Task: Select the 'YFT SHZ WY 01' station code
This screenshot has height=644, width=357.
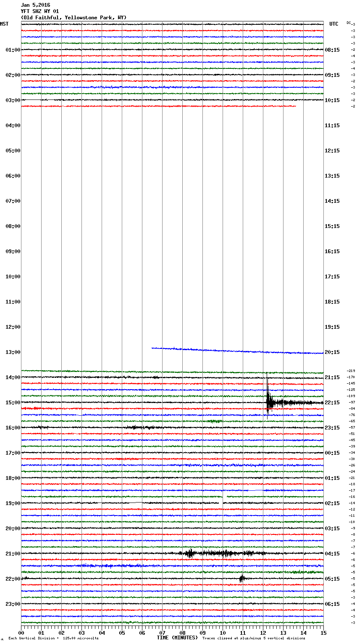Action: 40,11
